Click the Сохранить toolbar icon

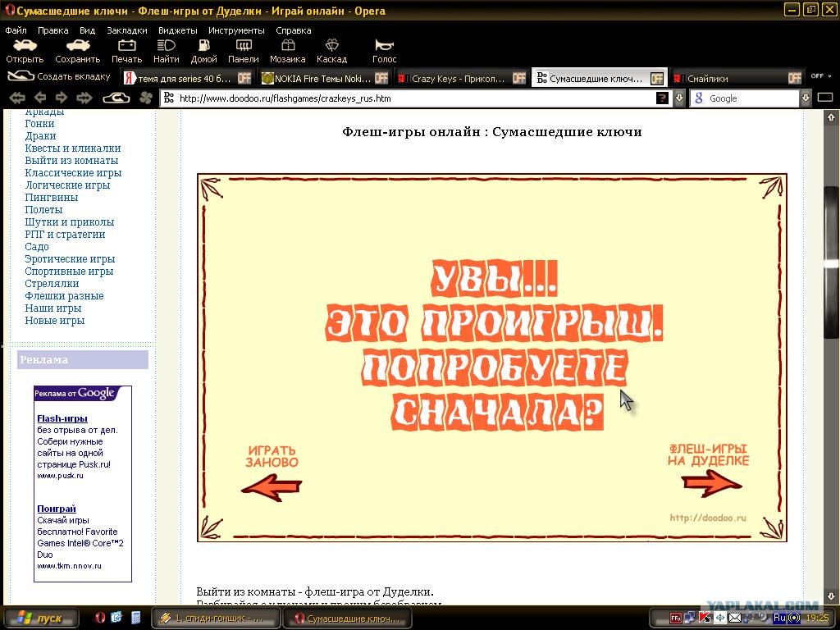[78, 46]
